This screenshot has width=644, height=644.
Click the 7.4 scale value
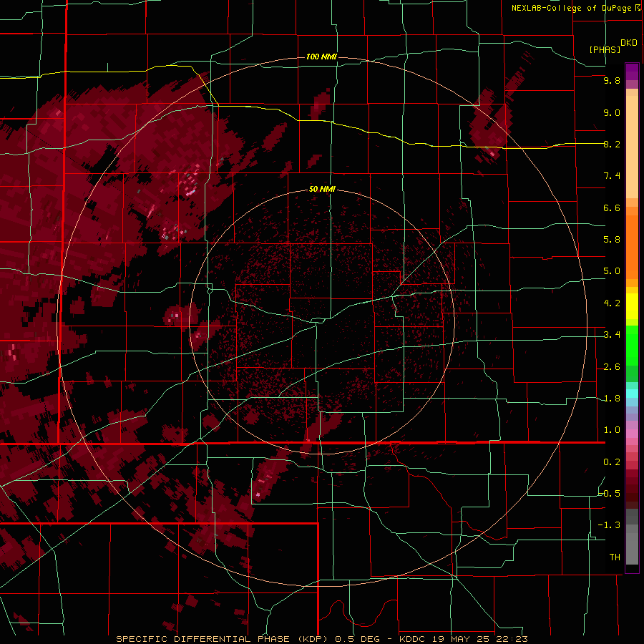coord(612,176)
